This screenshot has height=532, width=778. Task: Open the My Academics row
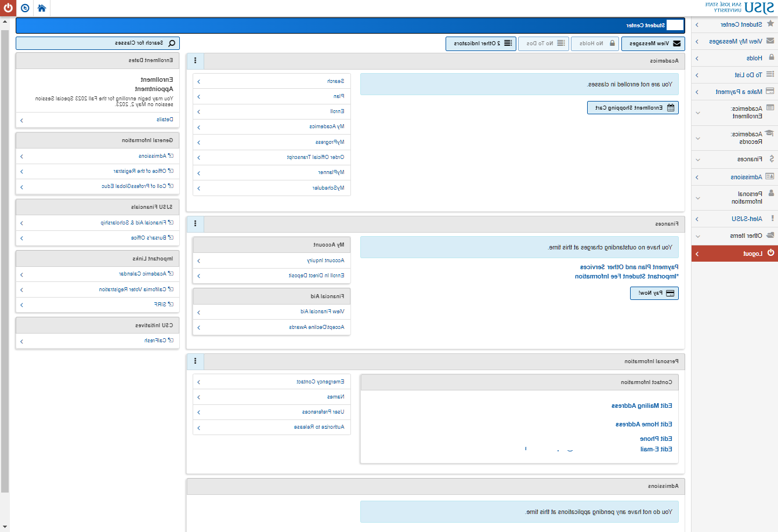272,126
